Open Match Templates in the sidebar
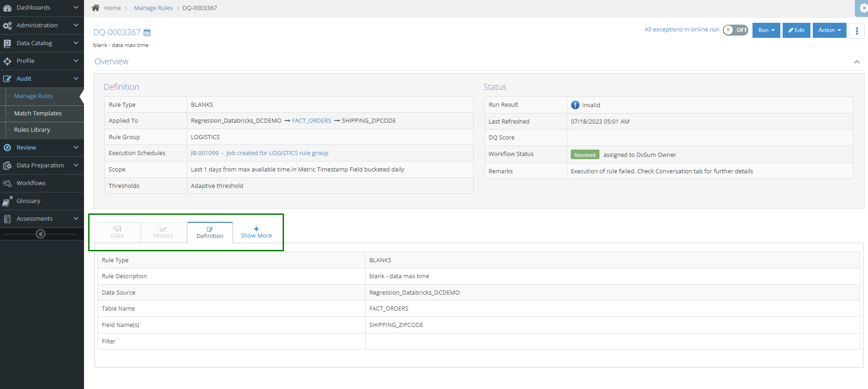Screen dimensions: 868x389 tap(38, 113)
